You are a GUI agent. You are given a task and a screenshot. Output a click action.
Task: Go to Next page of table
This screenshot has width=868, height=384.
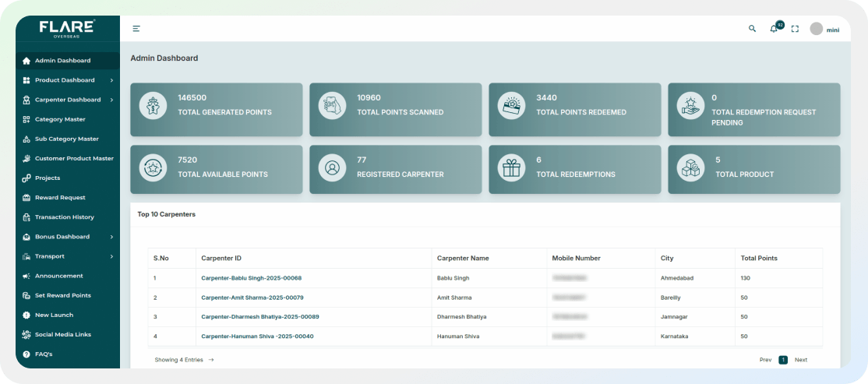[x=801, y=360]
